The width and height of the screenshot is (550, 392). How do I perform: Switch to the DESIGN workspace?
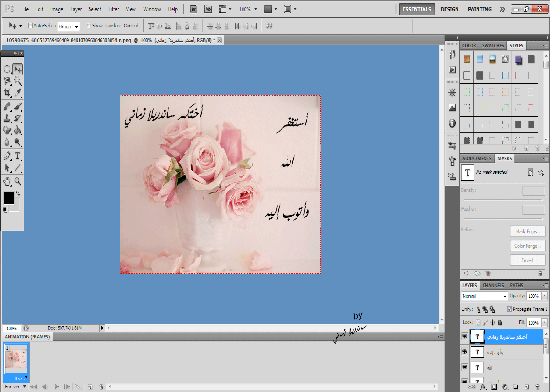449,9
